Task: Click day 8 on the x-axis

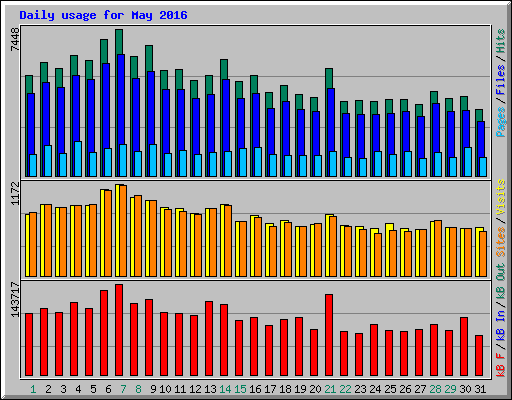Action: (x=138, y=389)
